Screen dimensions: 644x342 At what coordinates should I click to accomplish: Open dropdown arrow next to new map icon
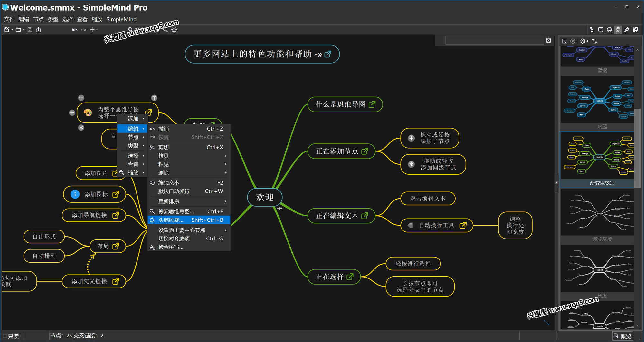pos(12,30)
